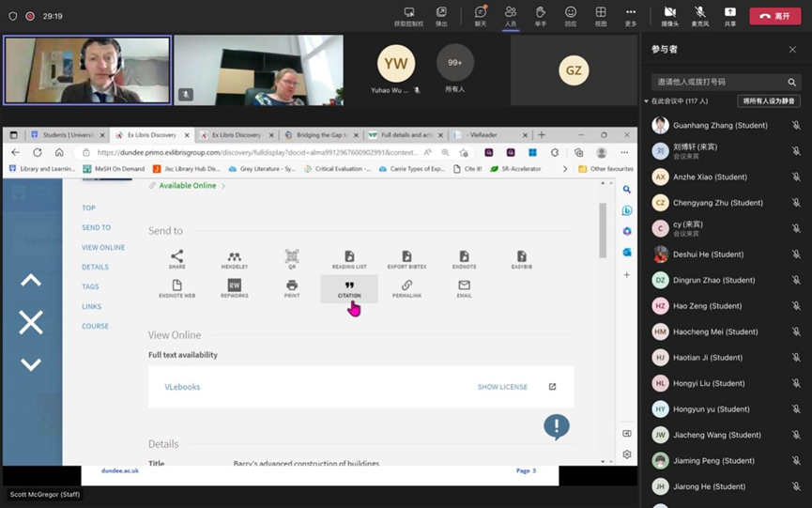The width and height of the screenshot is (812, 508).
Task: Click the Permalink chain icon
Action: (406, 285)
